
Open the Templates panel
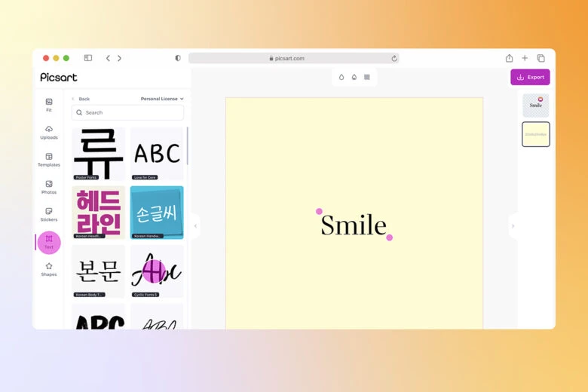[x=49, y=160]
